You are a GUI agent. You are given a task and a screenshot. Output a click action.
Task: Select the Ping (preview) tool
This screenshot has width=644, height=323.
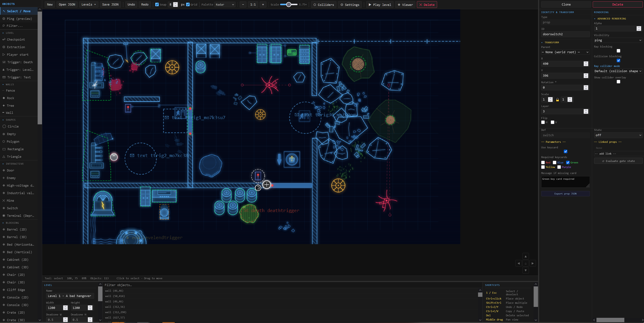point(19,19)
